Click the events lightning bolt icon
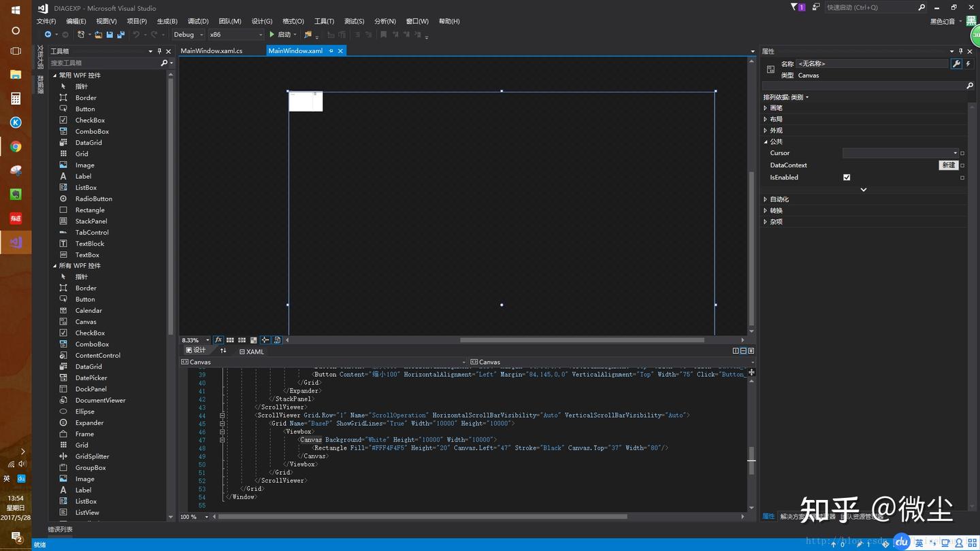 [968, 63]
